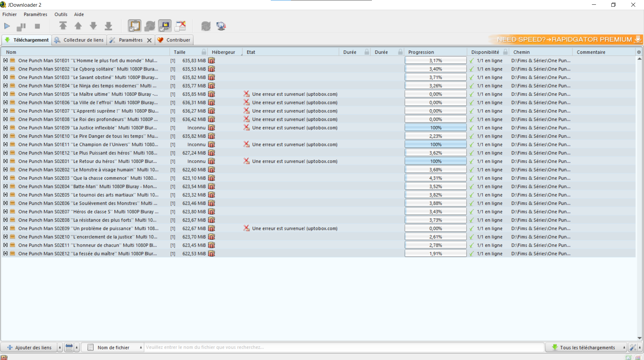Click package icon of S02E07 row

click(x=13, y=212)
